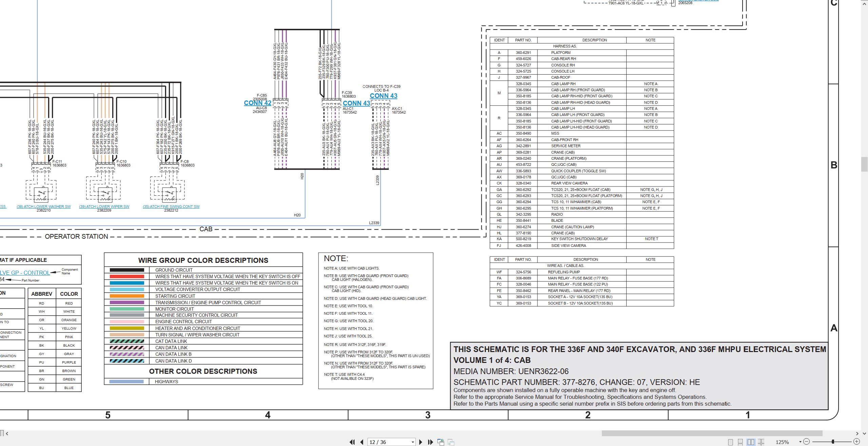Open the page number dropdown
The width and height of the screenshot is (868, 446).
click(413, 442)
